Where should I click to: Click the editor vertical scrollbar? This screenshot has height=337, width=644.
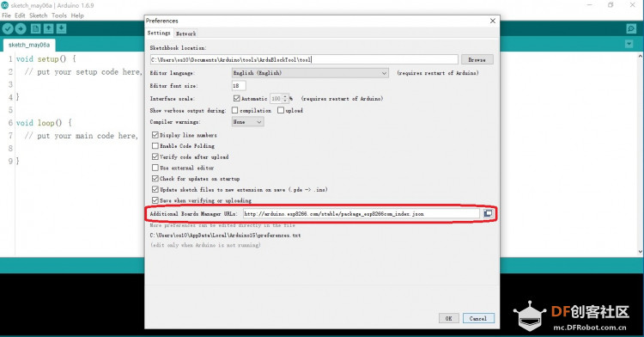click(x=641, y=153)
